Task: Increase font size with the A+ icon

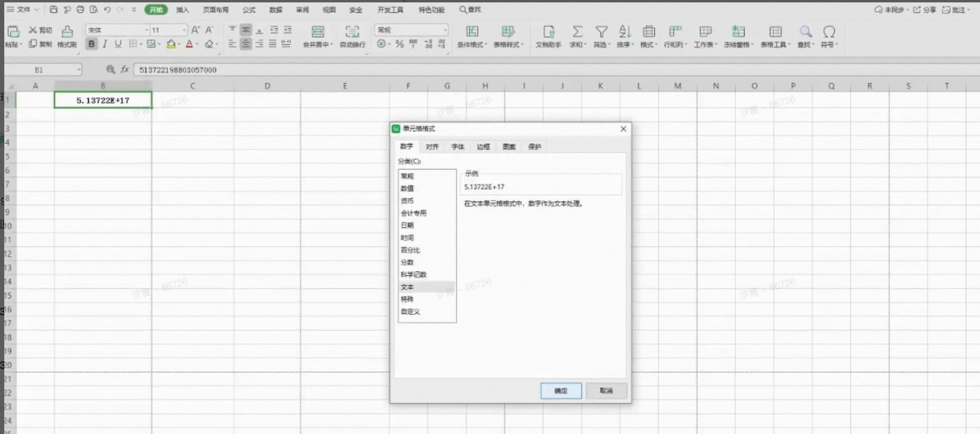Action: [x=195, y=30]
